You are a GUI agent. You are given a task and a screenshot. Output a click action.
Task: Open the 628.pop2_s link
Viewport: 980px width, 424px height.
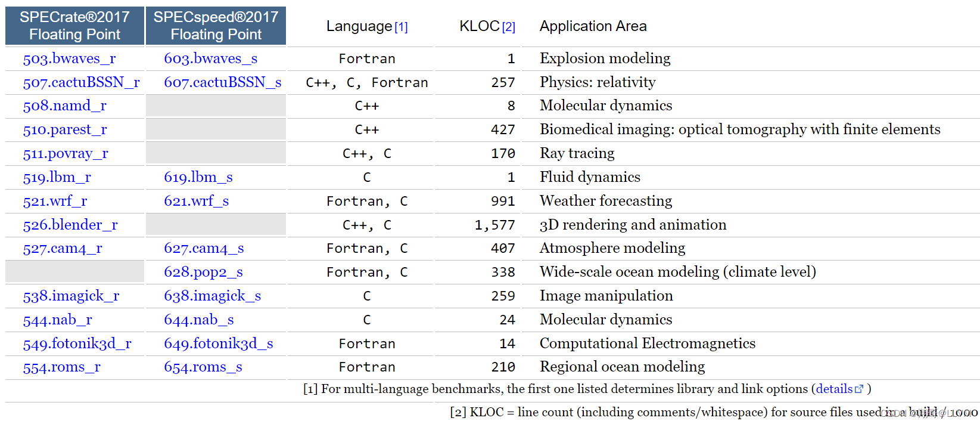203,272
